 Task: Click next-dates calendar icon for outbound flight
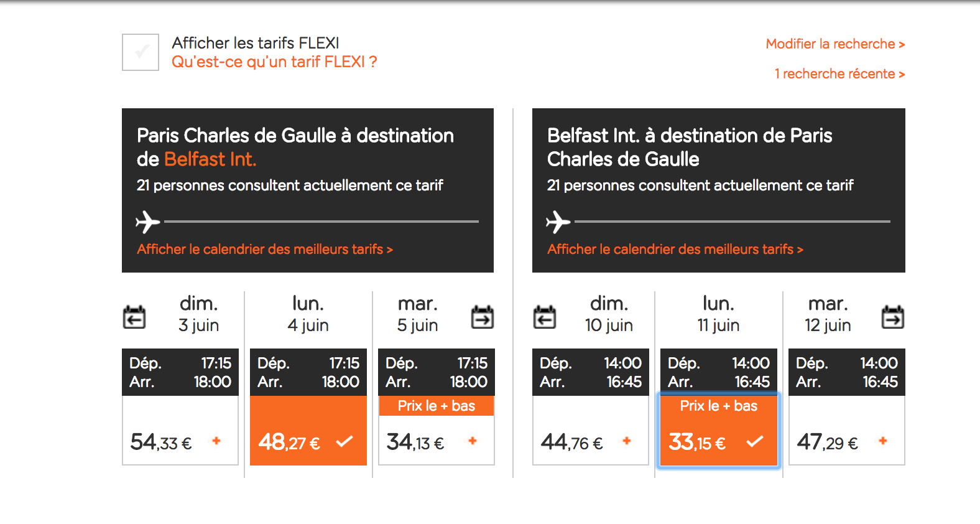(x=483, y=317)
